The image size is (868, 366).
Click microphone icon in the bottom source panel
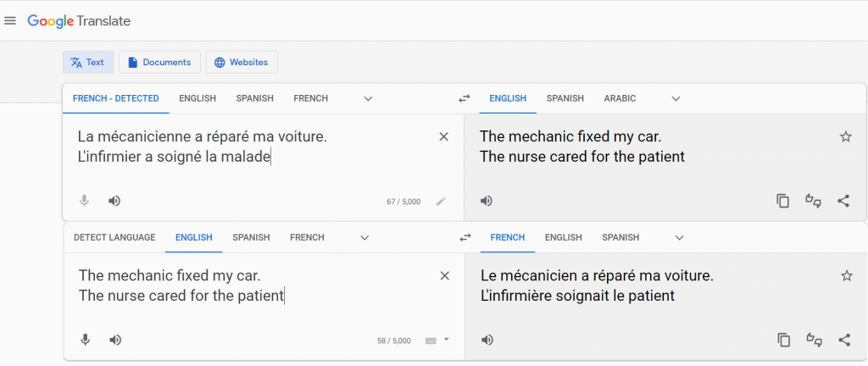(x=85, y=340)
